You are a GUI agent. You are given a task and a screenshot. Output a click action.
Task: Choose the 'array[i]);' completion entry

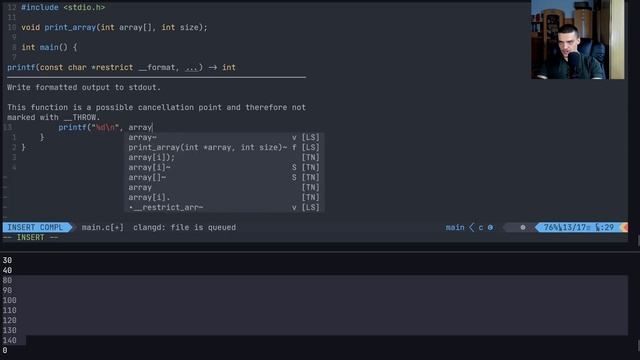tap(224, 158)
